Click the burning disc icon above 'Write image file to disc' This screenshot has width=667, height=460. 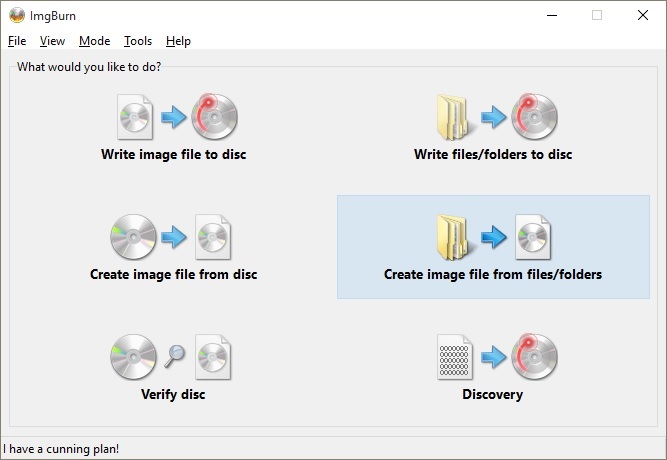click(x=214, y=117)
